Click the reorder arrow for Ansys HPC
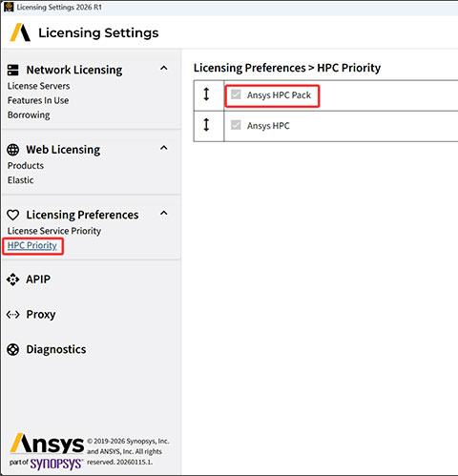458x476 pixels. [206, 125]
